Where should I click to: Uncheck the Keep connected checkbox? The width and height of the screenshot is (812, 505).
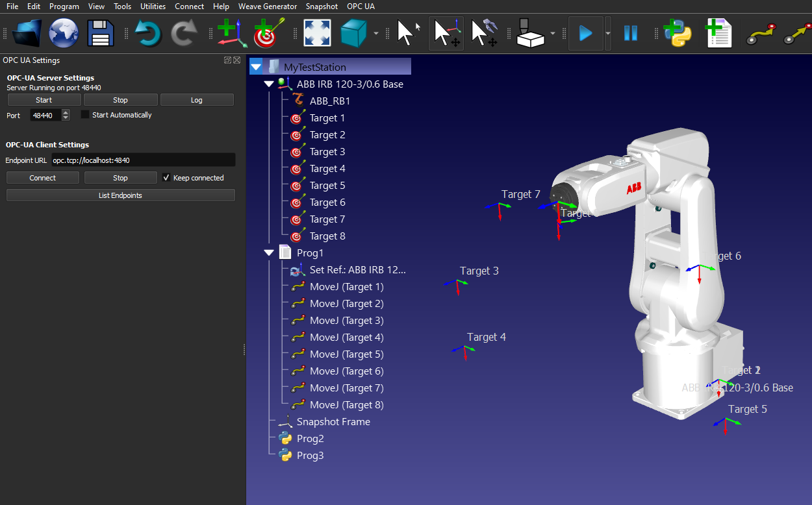[166, 178]
